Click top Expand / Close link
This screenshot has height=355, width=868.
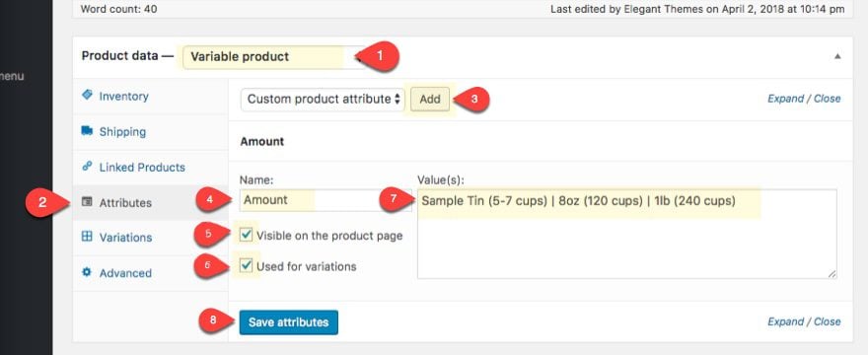pyautogui.click(x=804, y=99)
